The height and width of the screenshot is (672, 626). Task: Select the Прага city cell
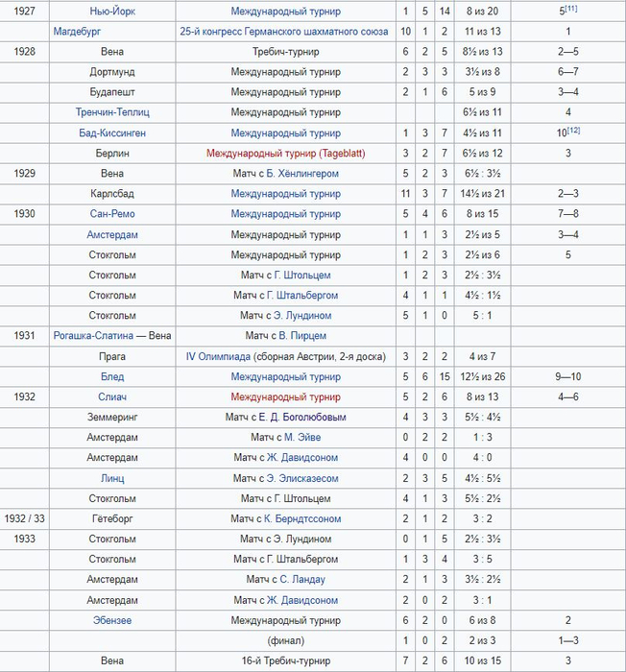point(112,356)
